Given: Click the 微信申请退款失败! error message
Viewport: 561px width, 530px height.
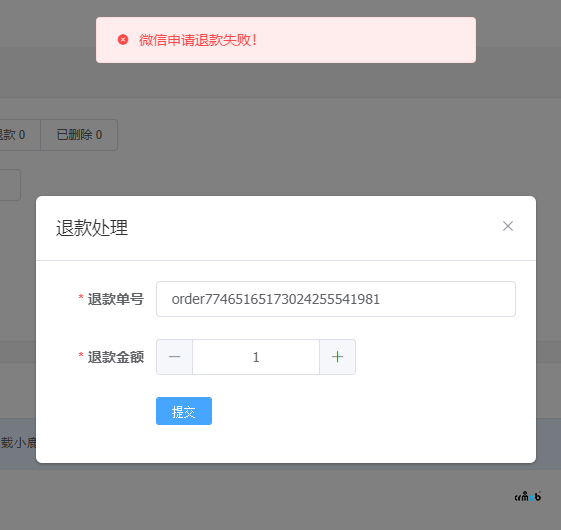Looking at the screenshot, I should click(198, 40).
